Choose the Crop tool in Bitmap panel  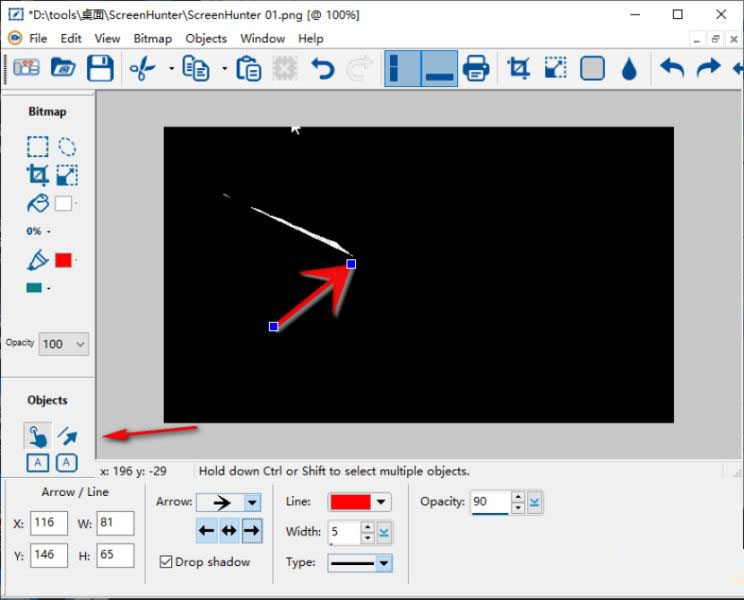point(37,175)
